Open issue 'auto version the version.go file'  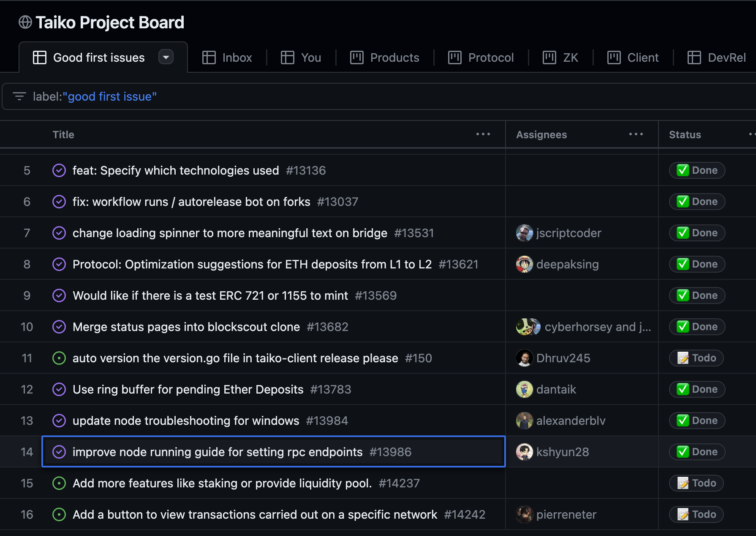pyautogui.click(x=235, y=358)
